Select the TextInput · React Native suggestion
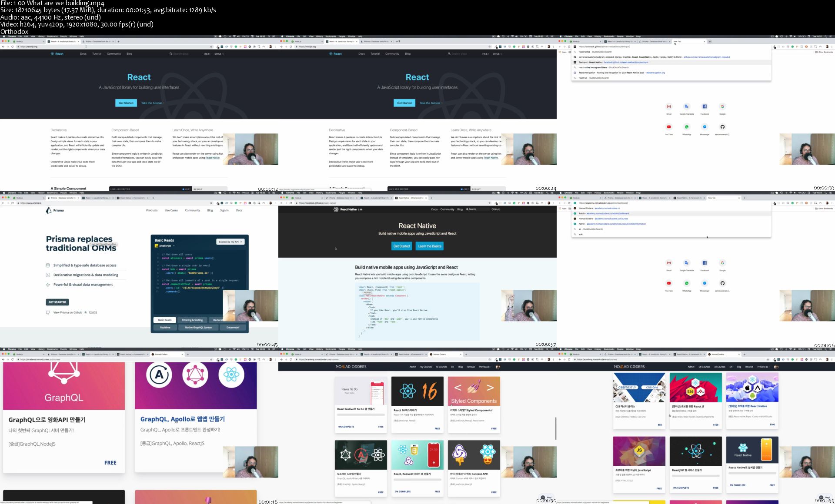The image size is (835, 504). [672, 62]
